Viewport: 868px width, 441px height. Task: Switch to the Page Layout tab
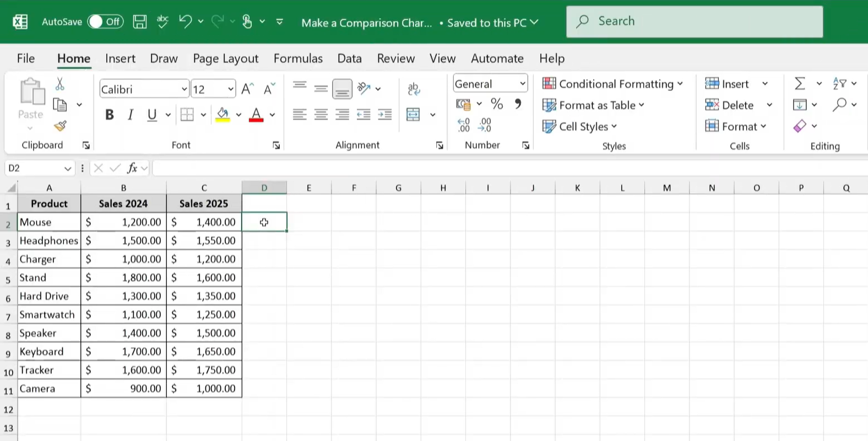225,58
